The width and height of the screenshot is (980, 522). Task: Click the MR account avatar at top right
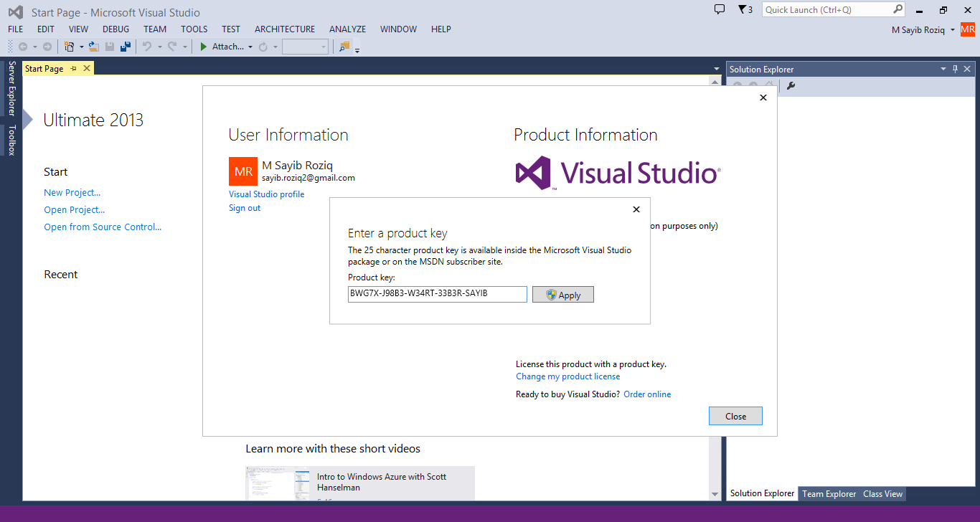point(968,29)
